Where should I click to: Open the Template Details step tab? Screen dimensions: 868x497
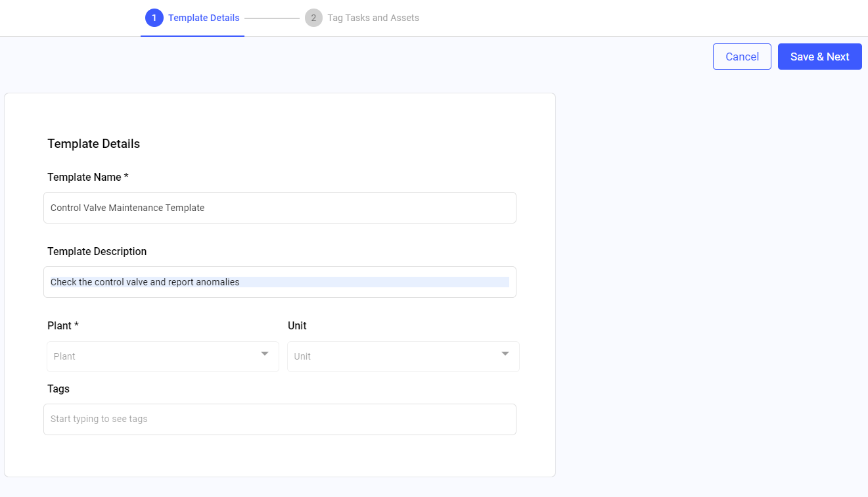(x=203, y=18)
